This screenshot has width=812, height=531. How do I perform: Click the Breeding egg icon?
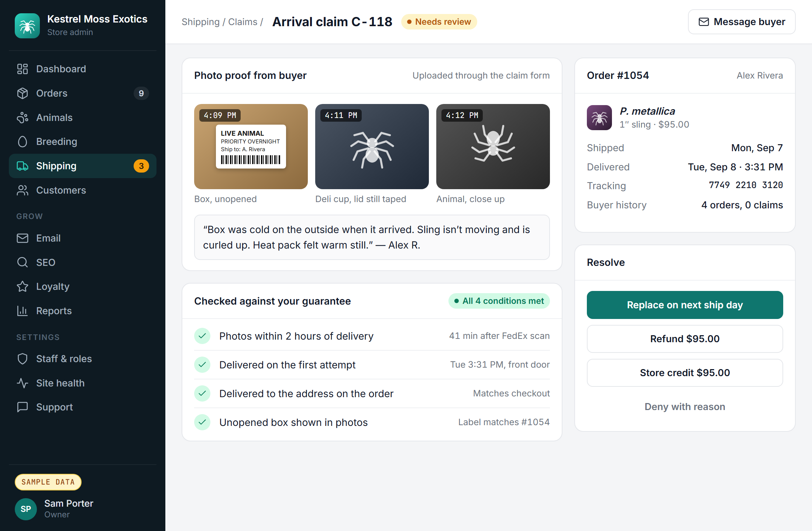click(23, 142)
